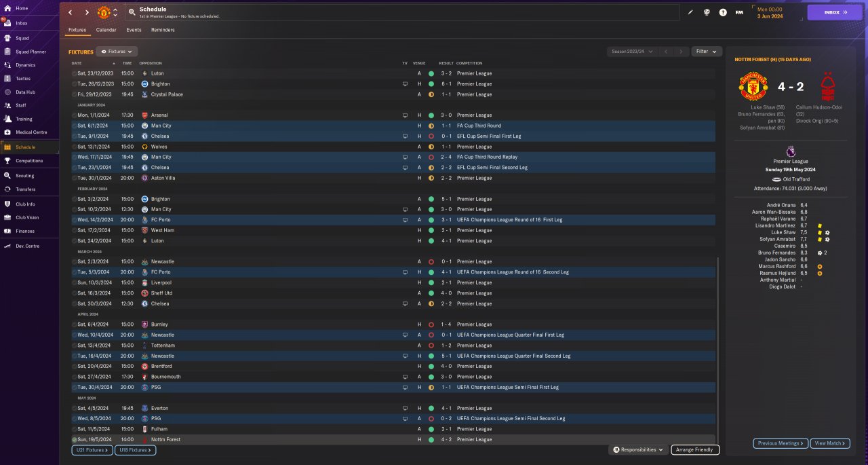
Task: Open the Season 2023/24 dropdown
Action: click(632, 52)
